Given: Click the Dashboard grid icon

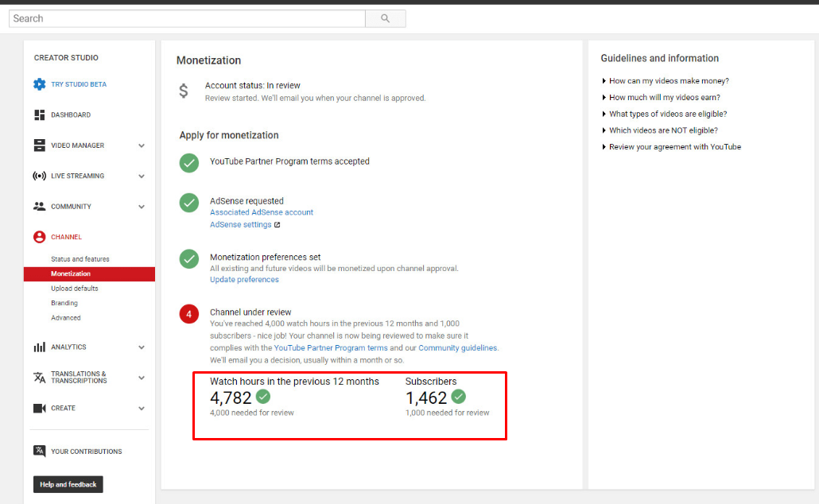Looking at the screenshot, I should pyautogui.click(x=40, y=115).
